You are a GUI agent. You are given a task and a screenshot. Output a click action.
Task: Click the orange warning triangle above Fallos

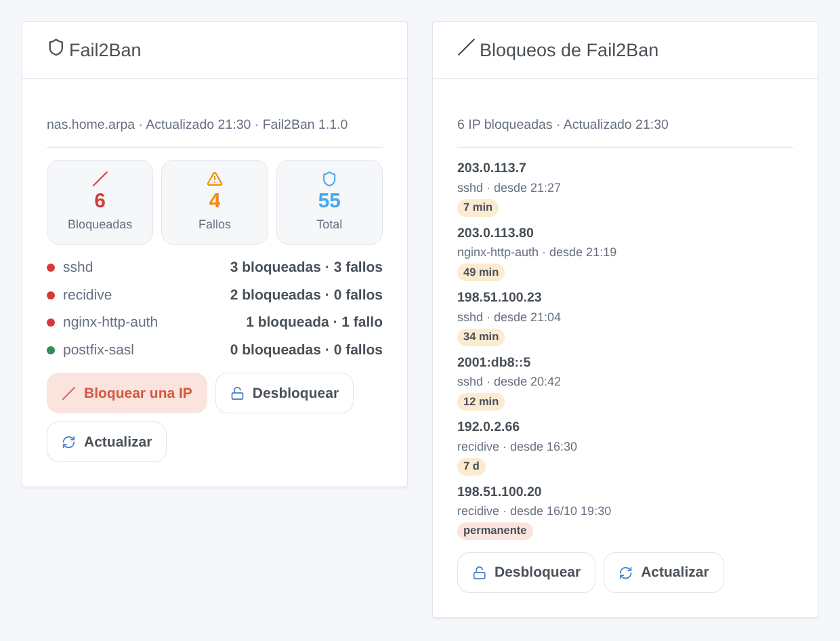(215, 179)
